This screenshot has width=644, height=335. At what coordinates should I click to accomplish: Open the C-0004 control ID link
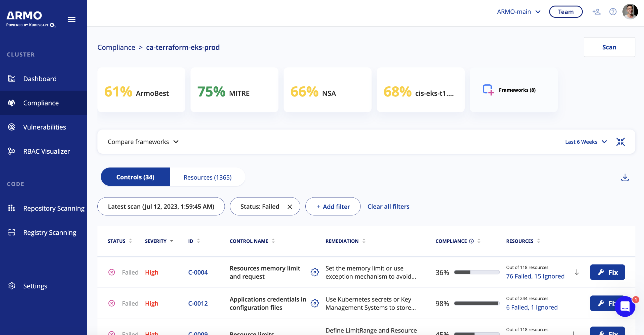(198, 272)
